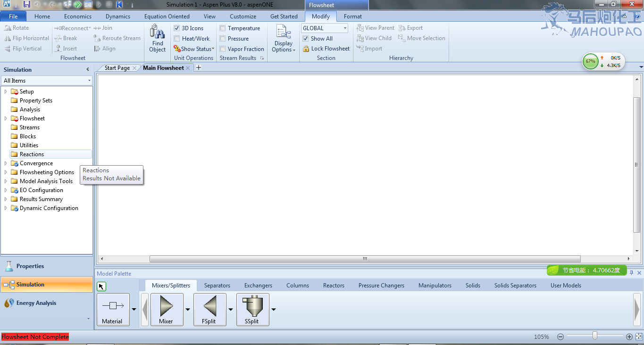Click the Lock Flowsheet padlock icon
This screenshot has width=644, height=345.
pyautogui.click(x=306, y=49)
